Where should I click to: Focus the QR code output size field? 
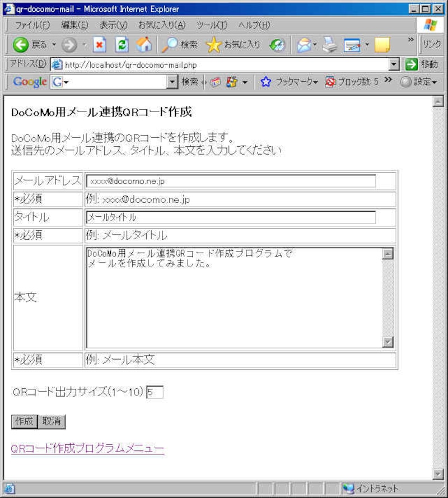point(155,392)
